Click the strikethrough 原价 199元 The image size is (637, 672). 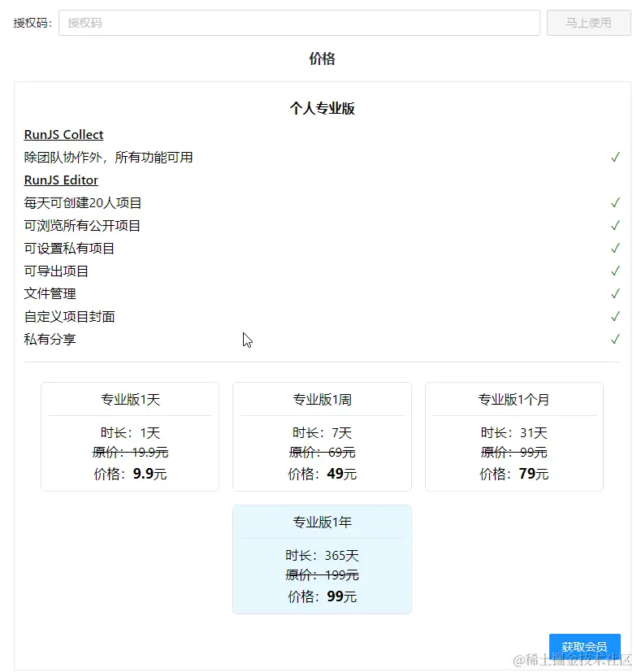[322, 574]
